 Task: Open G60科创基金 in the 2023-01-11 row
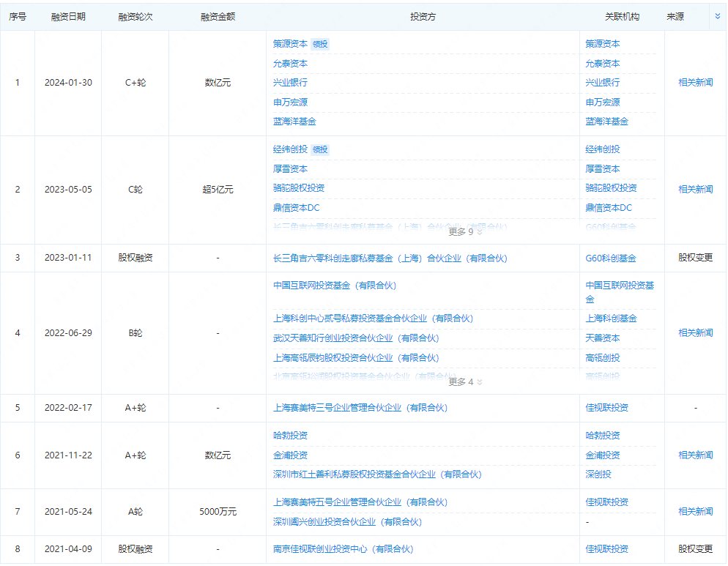[x=611, y=258]
